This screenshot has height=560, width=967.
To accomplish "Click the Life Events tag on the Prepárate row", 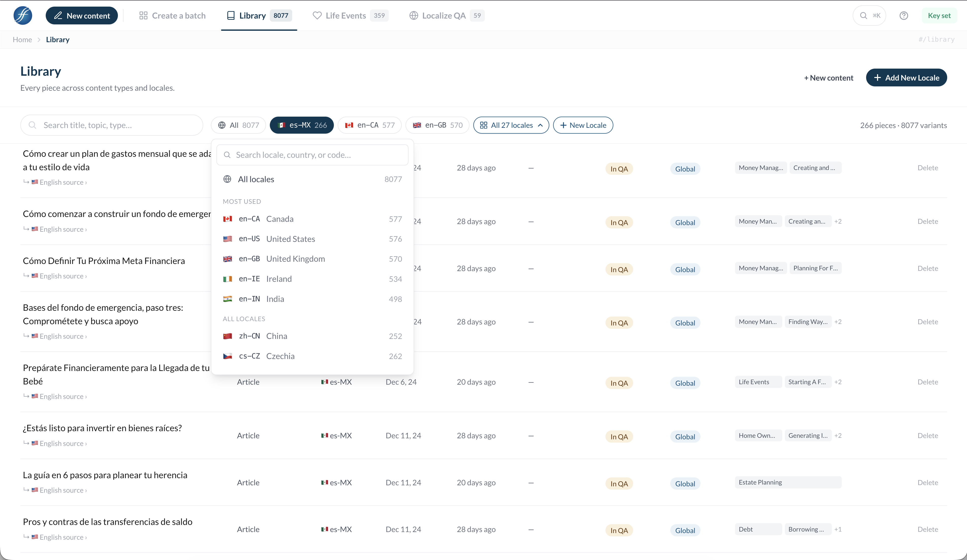I will (x=758, y=382).
